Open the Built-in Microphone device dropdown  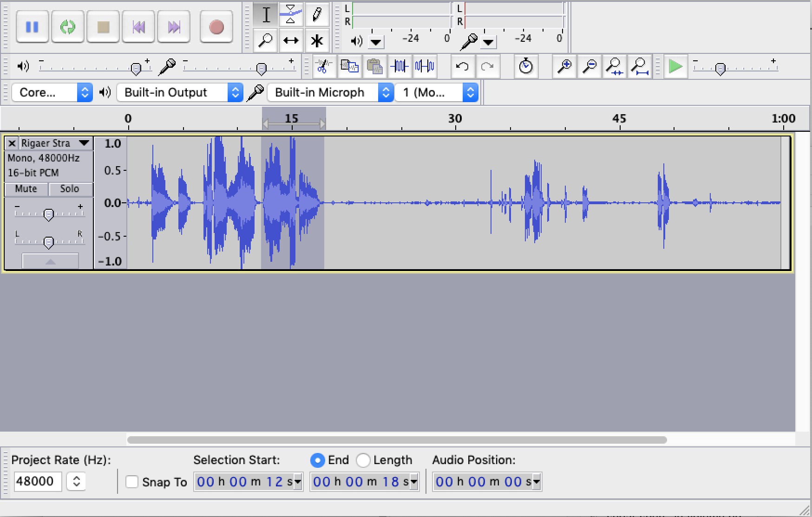pos(330,92)
